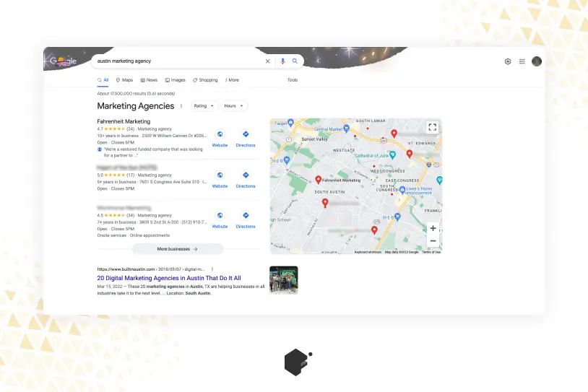Click the More businesses button

click(178, 249)
